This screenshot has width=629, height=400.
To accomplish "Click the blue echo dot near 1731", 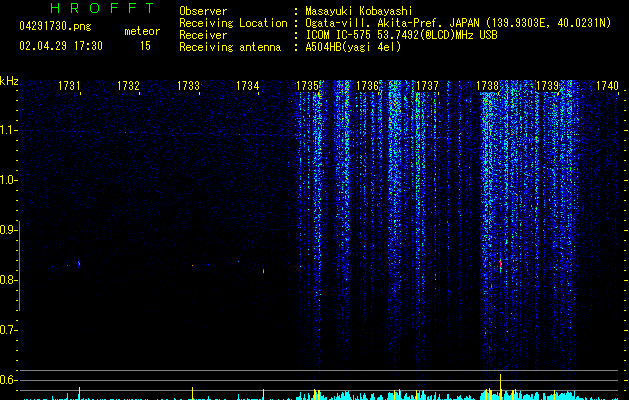I will tap(79, 264).
